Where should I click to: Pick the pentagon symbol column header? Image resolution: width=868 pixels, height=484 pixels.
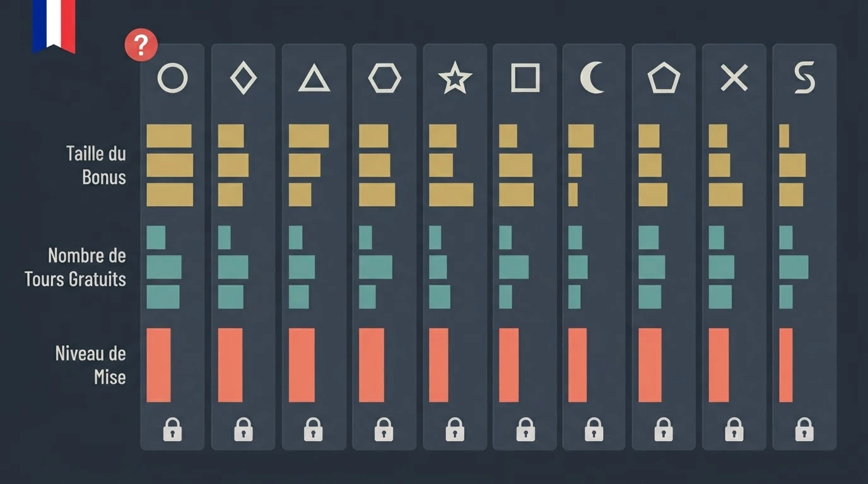tap(664, 79)
